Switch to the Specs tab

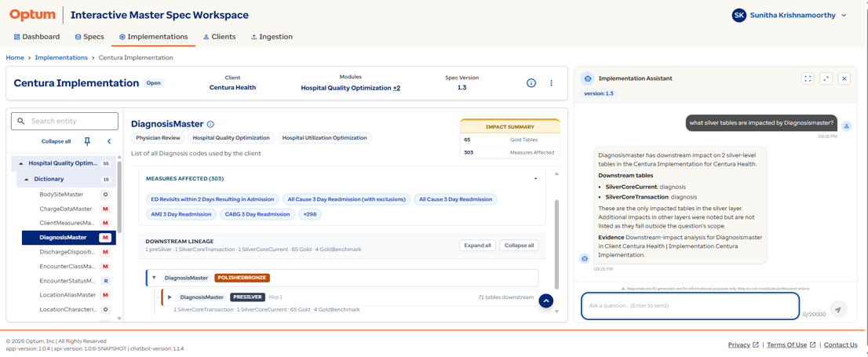pyautogui.click(x=89, y=37)
